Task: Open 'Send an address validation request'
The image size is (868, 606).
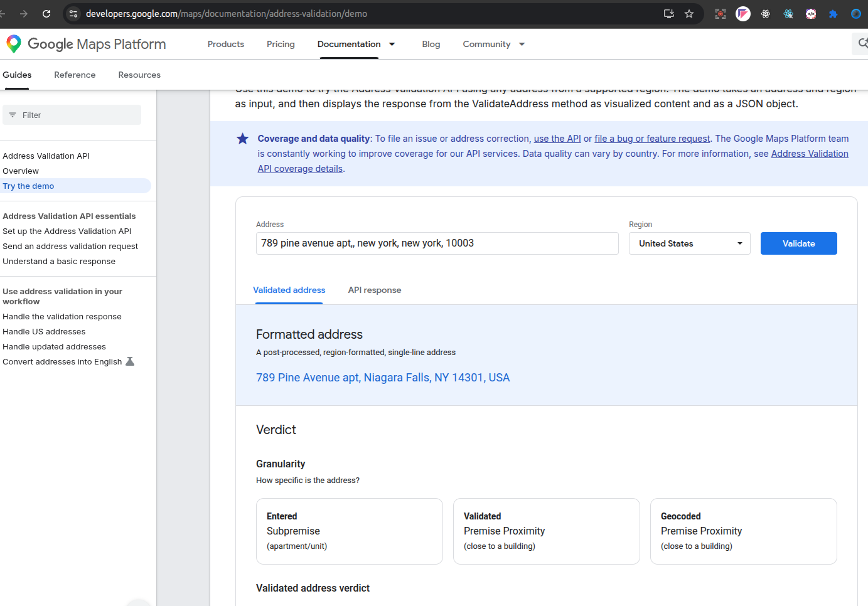Action: pos(70,246)
